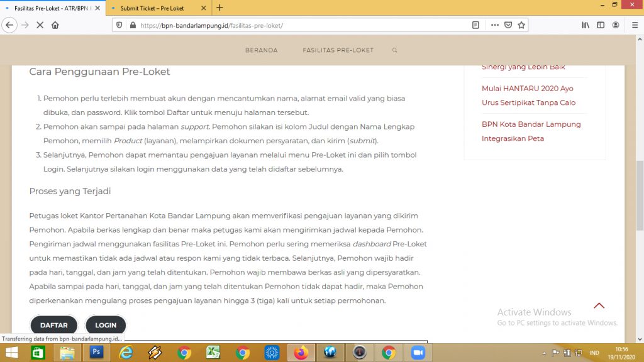Screen dimensions: 644x362
Task: Open a new browser tab
Action: coord(219,8)
